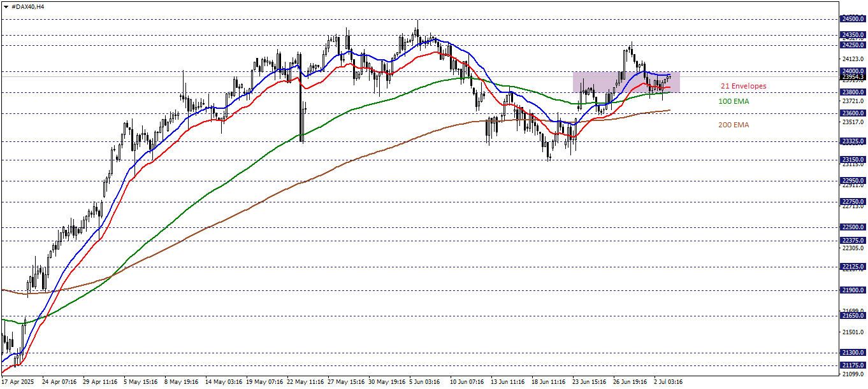
Task: Click the 26 Jun 19:16 time label
Action: (630, 382)
